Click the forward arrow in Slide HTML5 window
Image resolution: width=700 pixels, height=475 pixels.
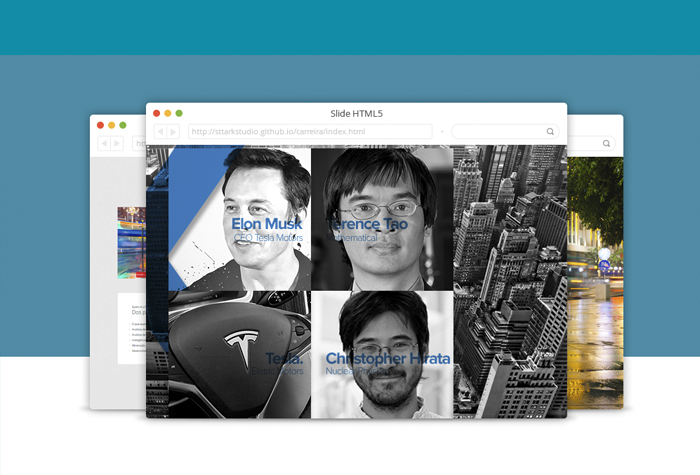[173, 131]
